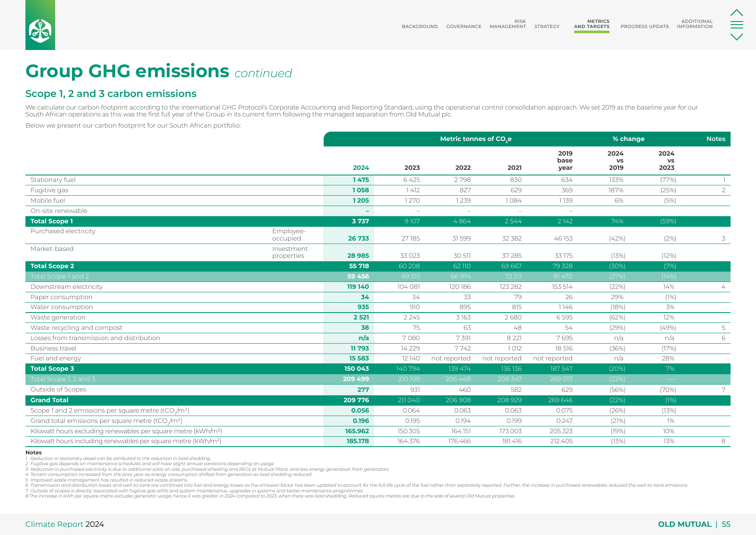Click the 'Climate Report 2024' footer text
The image size is (756, 535).
click(x=65, y=524)
